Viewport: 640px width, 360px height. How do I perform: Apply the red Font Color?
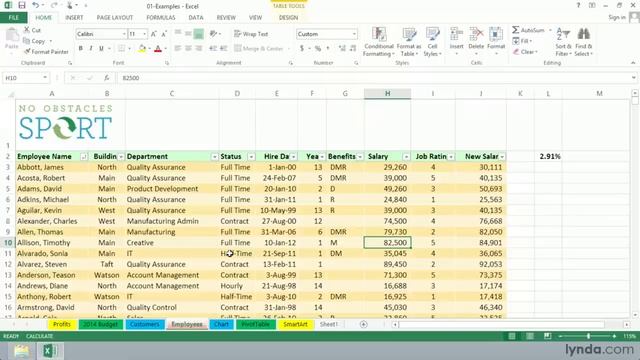coord(158,49)
